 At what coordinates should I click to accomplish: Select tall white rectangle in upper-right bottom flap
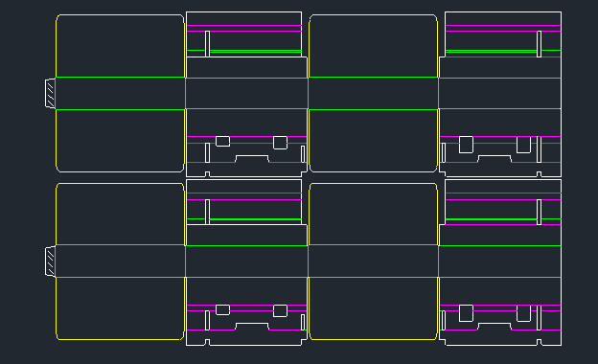click(466, 145)
